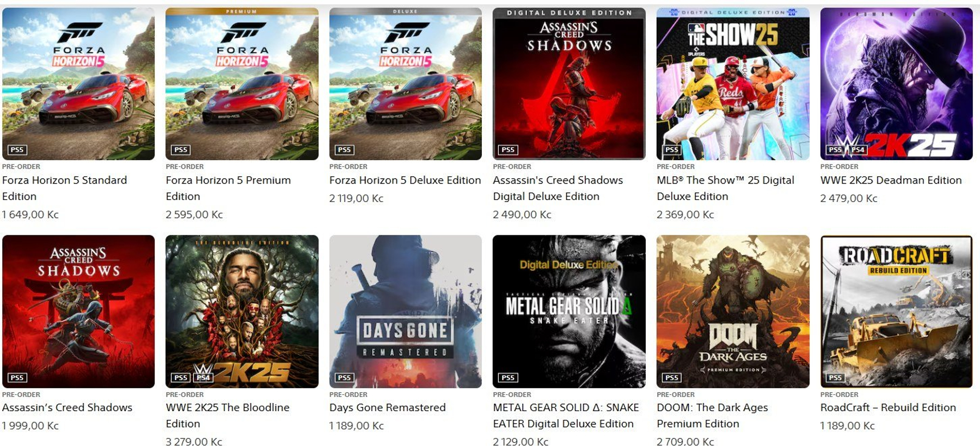The image size is (980, 446).
Task: Click the DOOM: The Dark Ages Premium Edition title
Action: 712,416
